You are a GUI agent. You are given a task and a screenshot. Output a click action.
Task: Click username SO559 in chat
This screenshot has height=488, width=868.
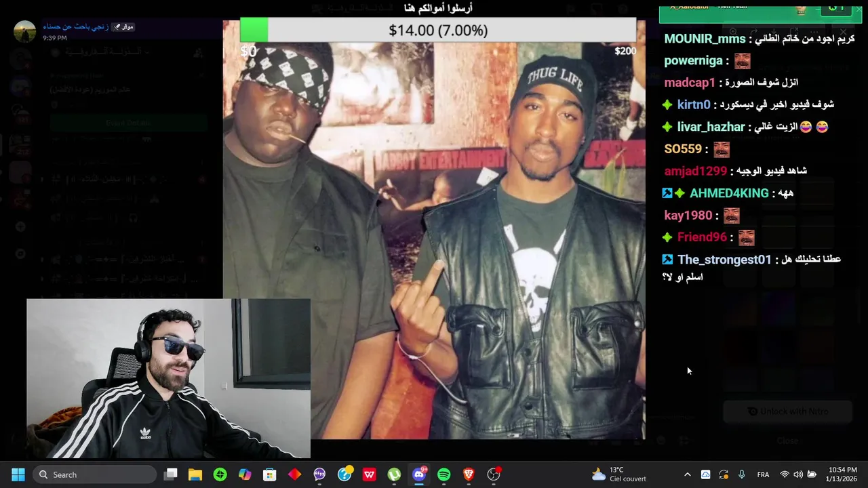pos(683,149)
